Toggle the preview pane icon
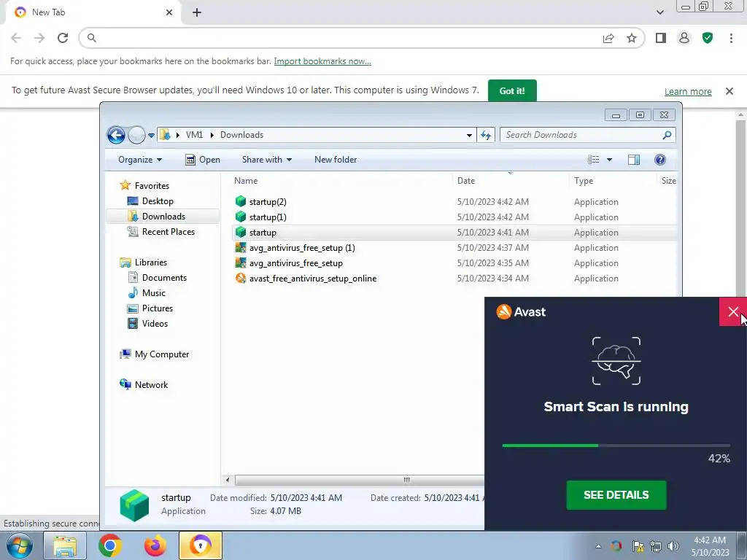Screen dimensions: 747x560 tap(634, 160)
